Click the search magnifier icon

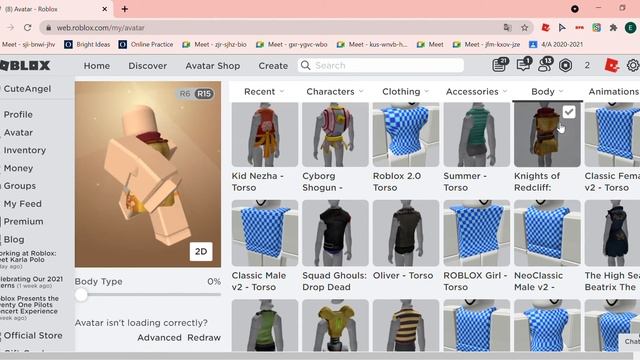click(x=305, y=65)
